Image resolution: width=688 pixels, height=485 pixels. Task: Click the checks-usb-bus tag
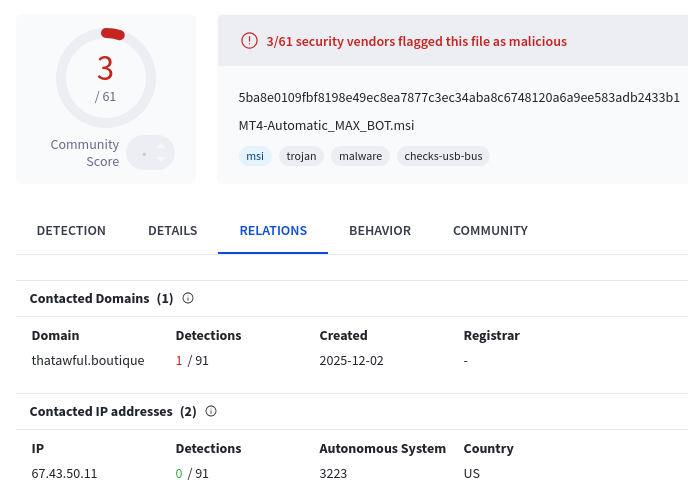pos(443,156)
